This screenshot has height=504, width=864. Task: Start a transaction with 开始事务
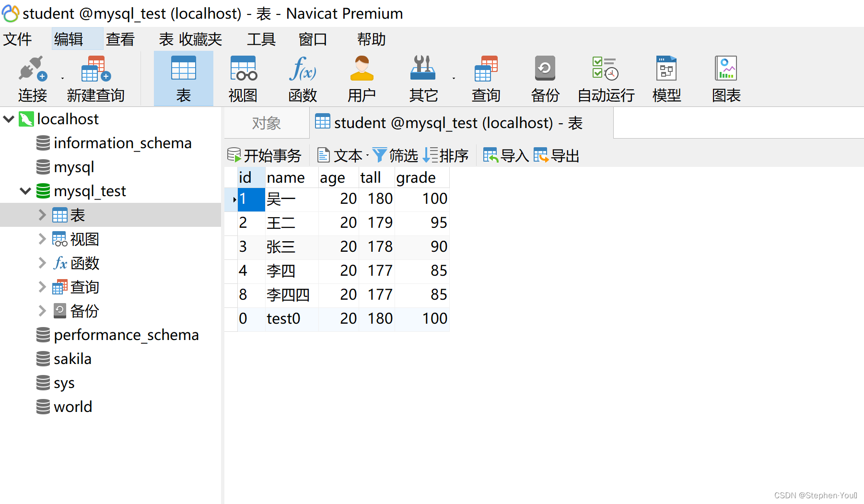coord(264,155)
